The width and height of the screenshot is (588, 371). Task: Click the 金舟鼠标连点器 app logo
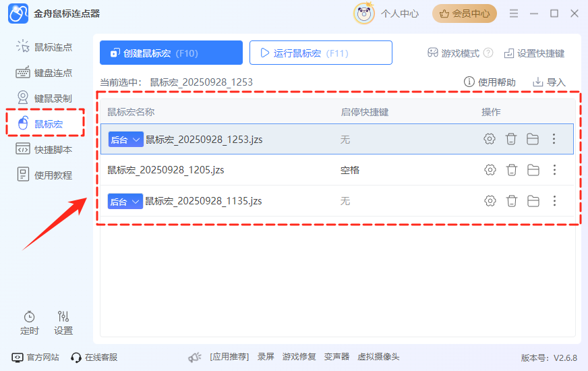(x=18, y=13)
